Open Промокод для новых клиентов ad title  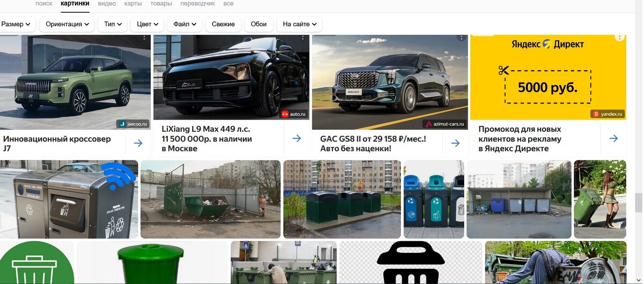pos(520,138)
